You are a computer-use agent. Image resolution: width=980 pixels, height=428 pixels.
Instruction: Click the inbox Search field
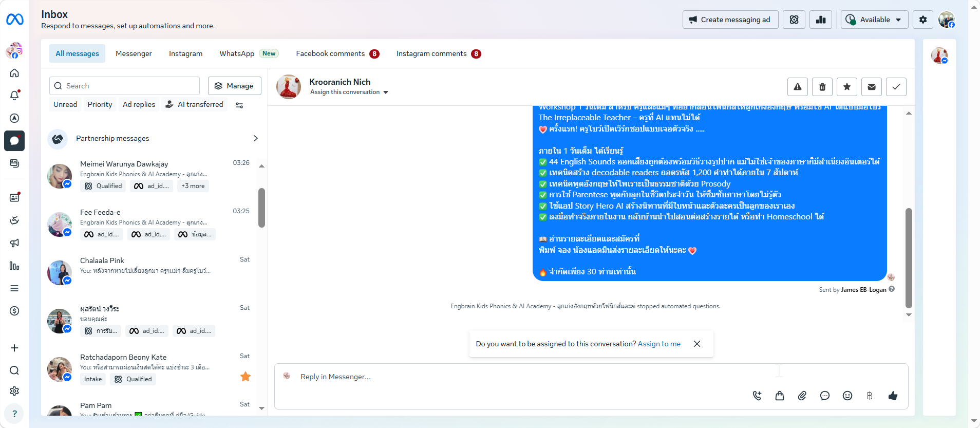(x=124, y=86)
